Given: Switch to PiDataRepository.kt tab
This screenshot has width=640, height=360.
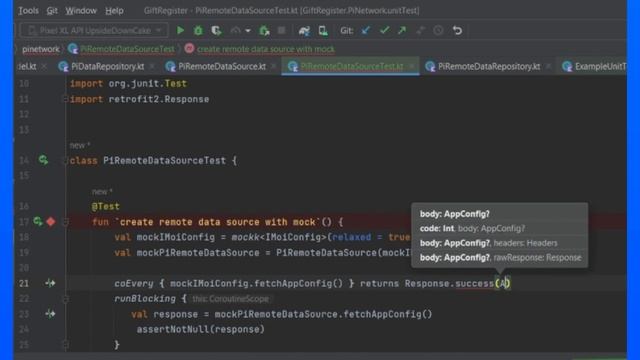Looking at the screenshot, I should click(107, 66).
